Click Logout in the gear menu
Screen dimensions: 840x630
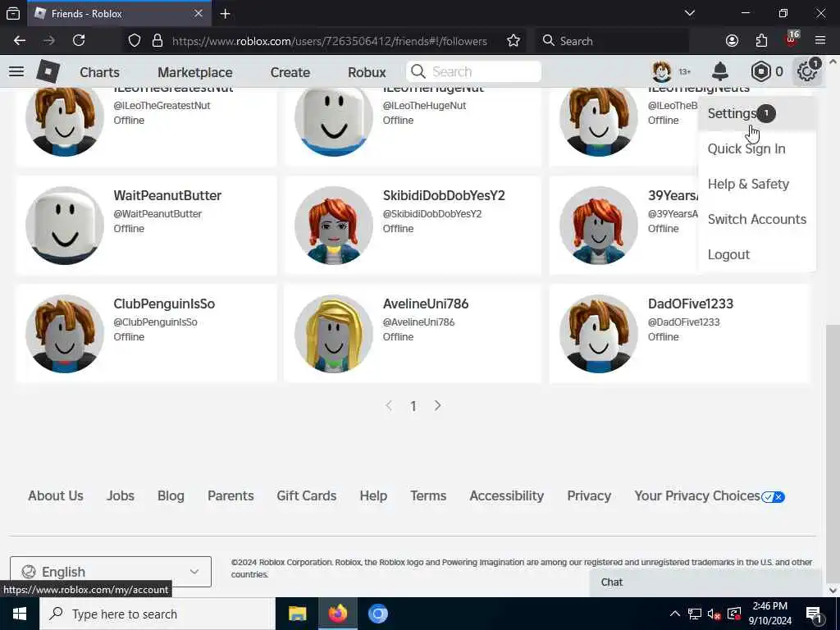757,254
